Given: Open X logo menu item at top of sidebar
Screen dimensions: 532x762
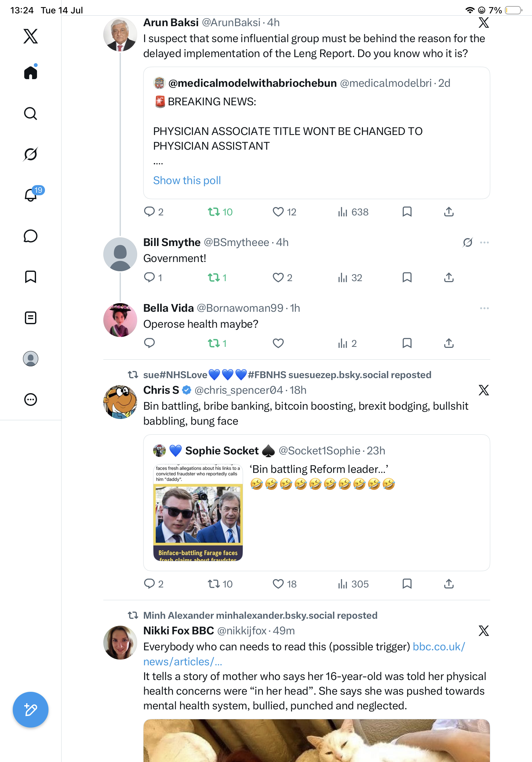Looking at the screenshot, I should tap(31, 36).
